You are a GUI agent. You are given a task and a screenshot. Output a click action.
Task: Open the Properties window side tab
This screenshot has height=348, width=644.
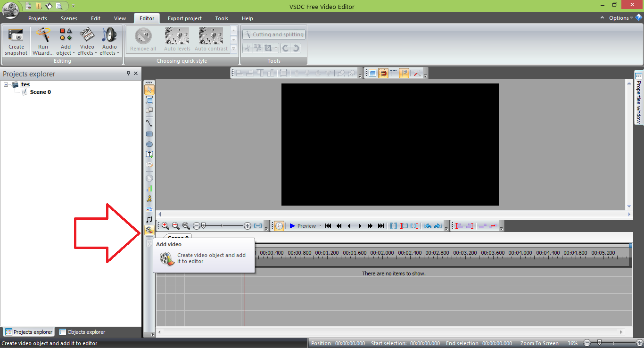tap(639, 98)
